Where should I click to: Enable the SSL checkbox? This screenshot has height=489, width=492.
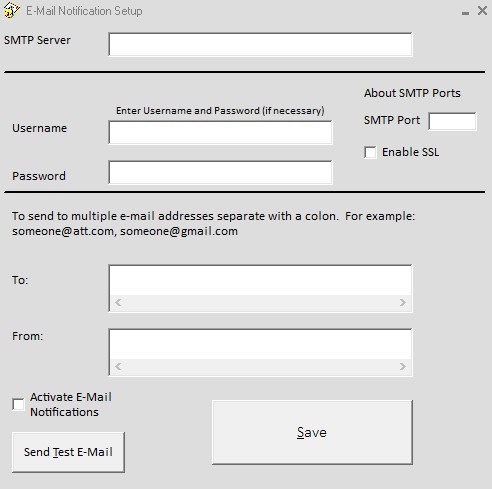click(370, 153)
